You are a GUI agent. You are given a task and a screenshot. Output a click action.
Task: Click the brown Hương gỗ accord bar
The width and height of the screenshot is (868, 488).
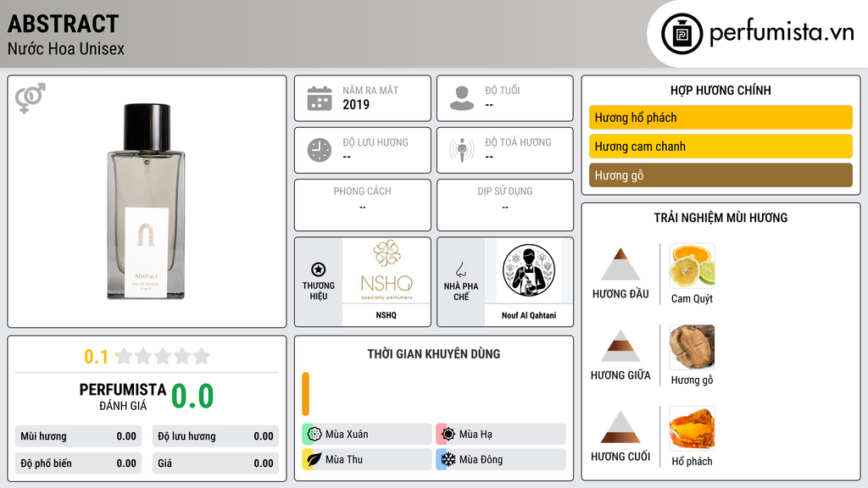[x=721, y=175]
